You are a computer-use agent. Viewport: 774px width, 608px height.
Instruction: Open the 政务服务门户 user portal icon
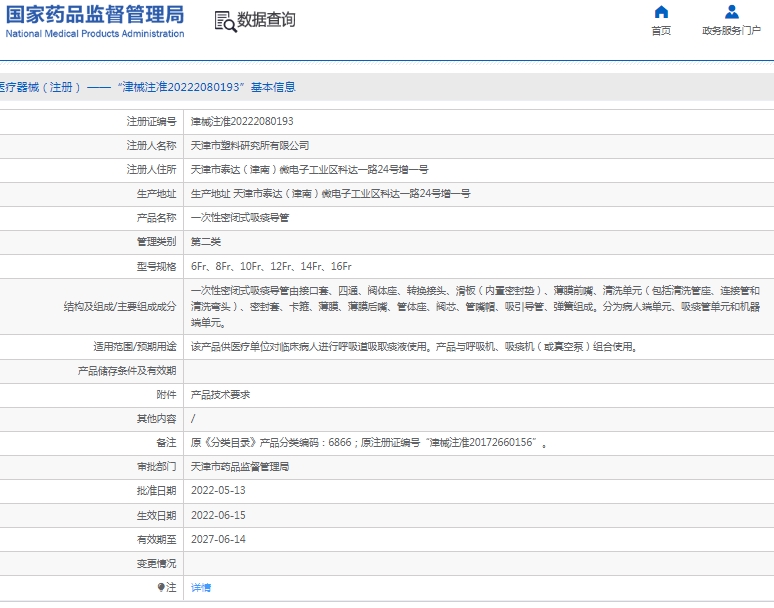click(732, 12)
